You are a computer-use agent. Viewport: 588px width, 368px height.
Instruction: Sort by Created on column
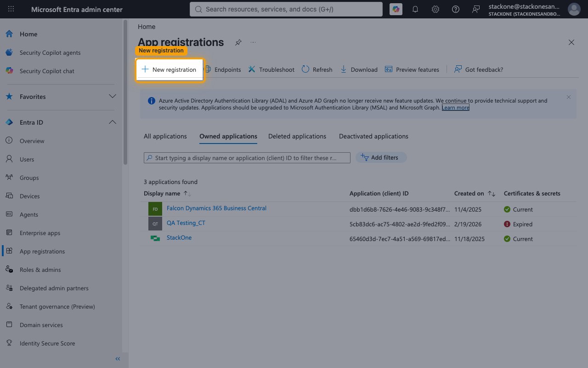tap(475, 194)
